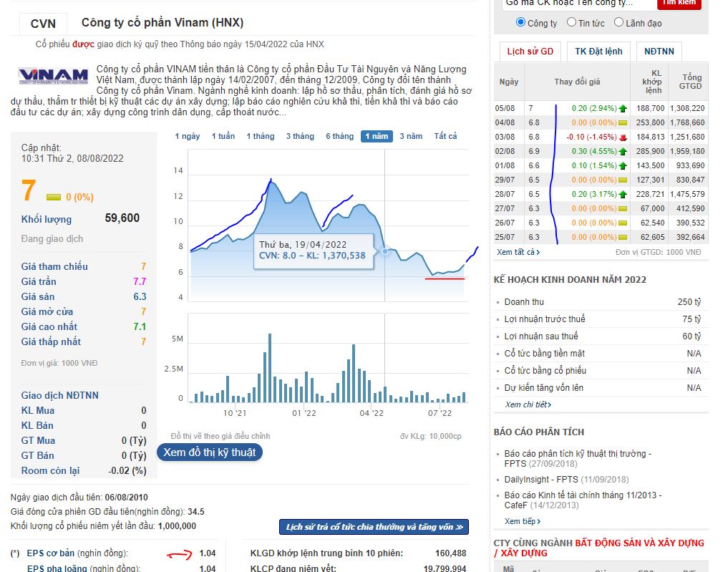Open DailyInsight - FPTS report

[x=566, y=480]
